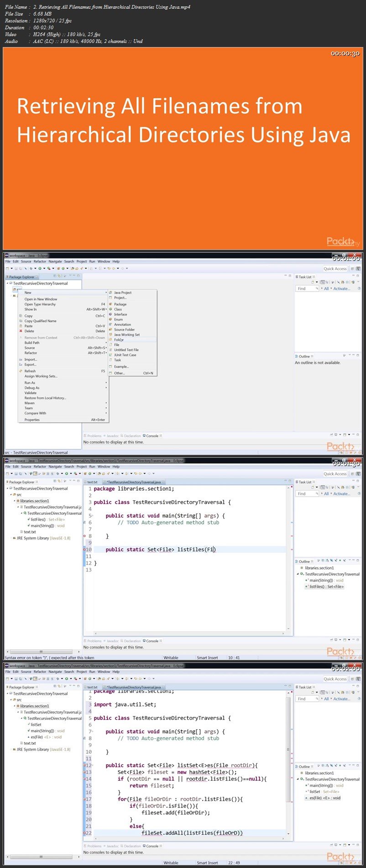Choose Java Working Set in New submenu
The width and height of the screenshot is (366, 868).
pos(127,334)
